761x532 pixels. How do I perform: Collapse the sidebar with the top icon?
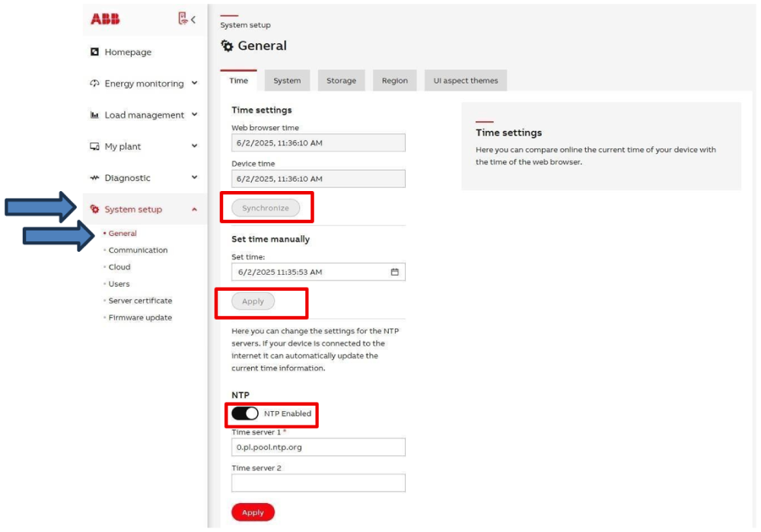click(186, 19)
